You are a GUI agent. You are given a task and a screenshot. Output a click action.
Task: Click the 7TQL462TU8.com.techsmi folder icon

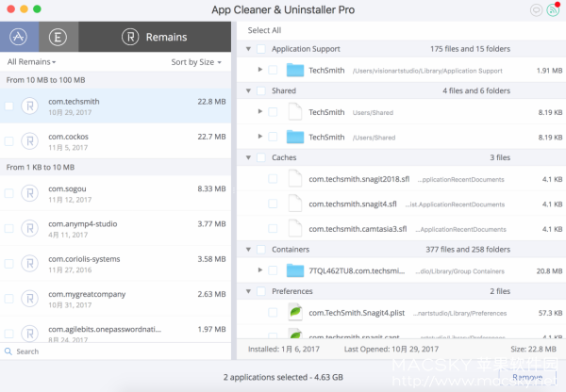coord(295,270)
